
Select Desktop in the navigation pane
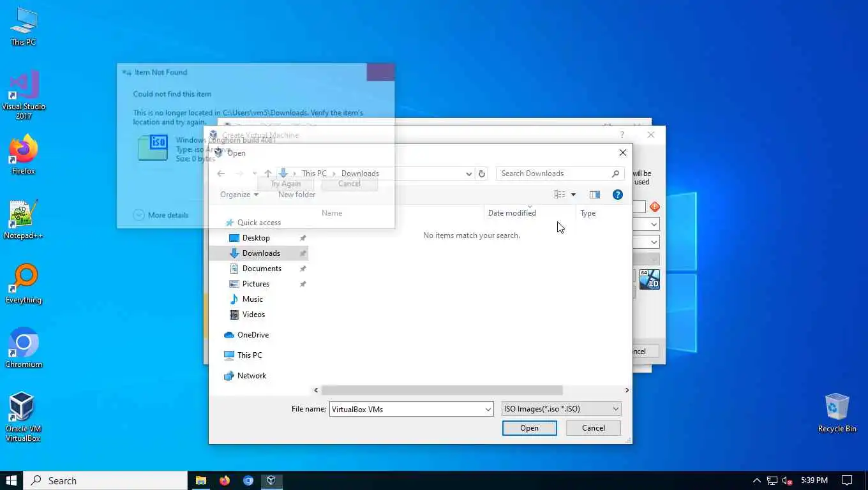click(x=256, y=238)
